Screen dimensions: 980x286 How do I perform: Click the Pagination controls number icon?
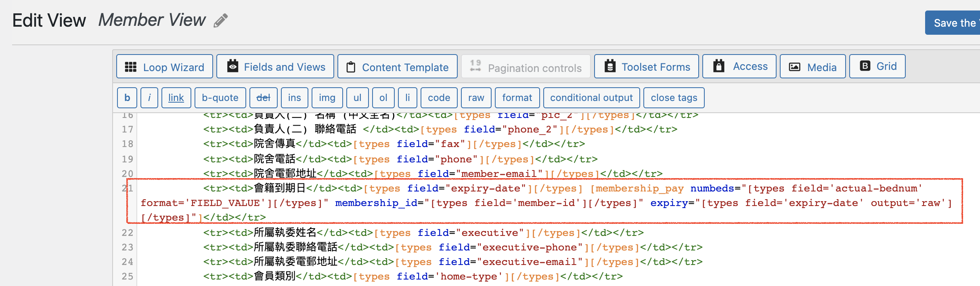475,66
